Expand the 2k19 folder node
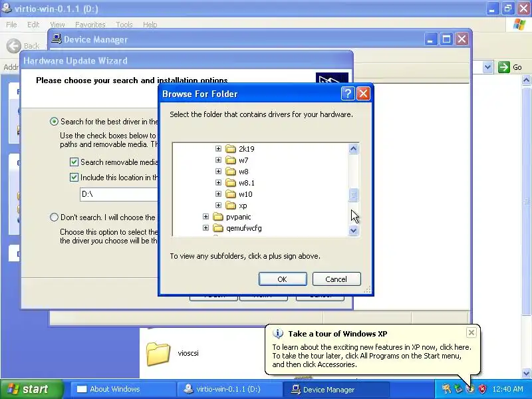 (218, 148)
